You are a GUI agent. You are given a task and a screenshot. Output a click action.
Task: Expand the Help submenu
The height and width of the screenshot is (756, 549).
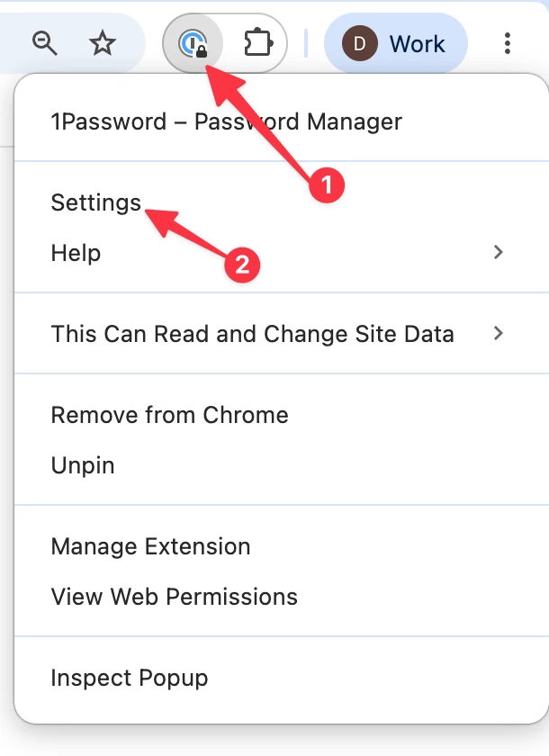[x=282, y=253]
